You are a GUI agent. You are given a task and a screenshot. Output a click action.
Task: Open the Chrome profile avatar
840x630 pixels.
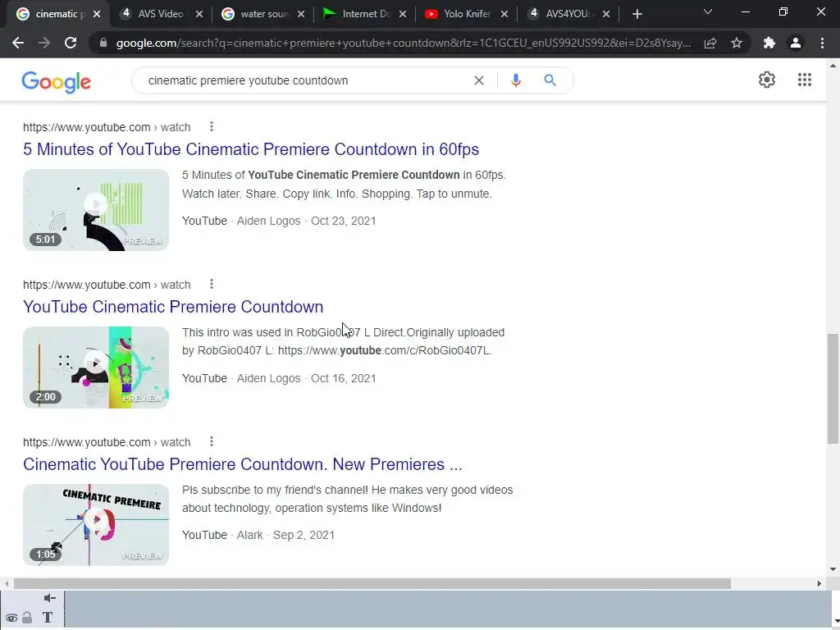pyautogui.click(x=796, y=43)
